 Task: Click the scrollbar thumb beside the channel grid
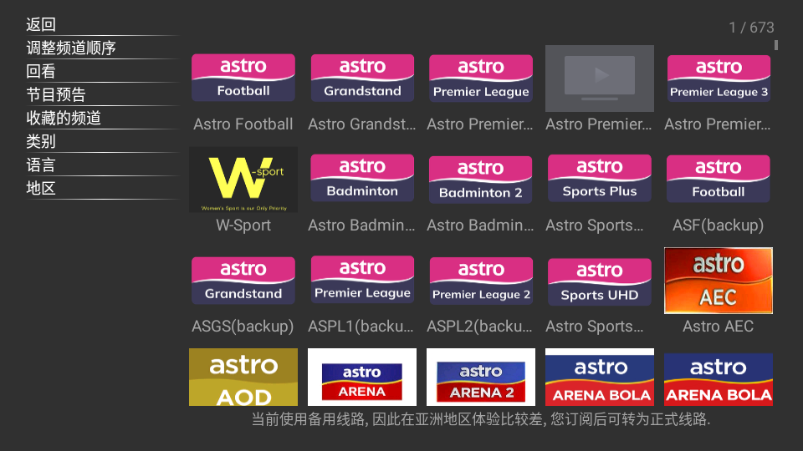[776, 45]
